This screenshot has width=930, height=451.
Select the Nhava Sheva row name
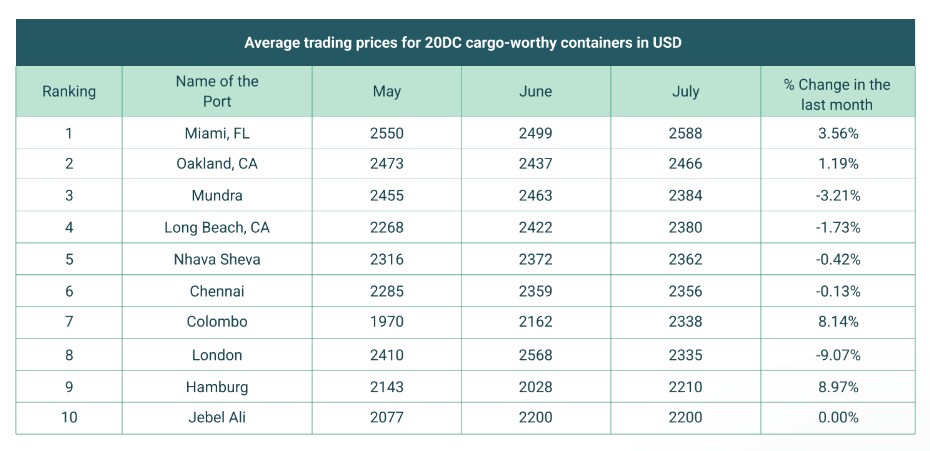217,259
